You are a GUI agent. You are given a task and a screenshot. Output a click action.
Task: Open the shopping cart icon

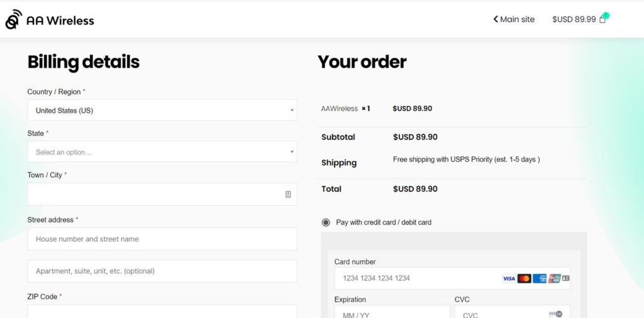[602, 20]
